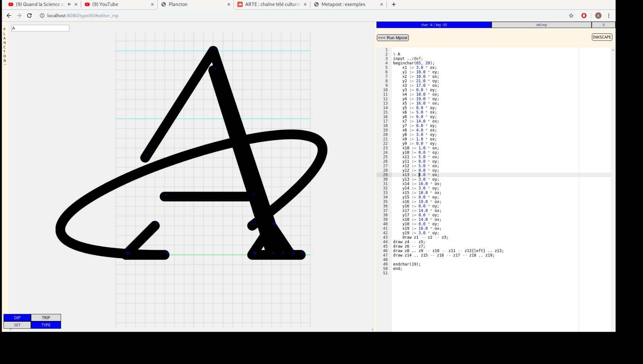Close the editor panel with X
The width and height of the screenshot is (643, 364).
604,25
